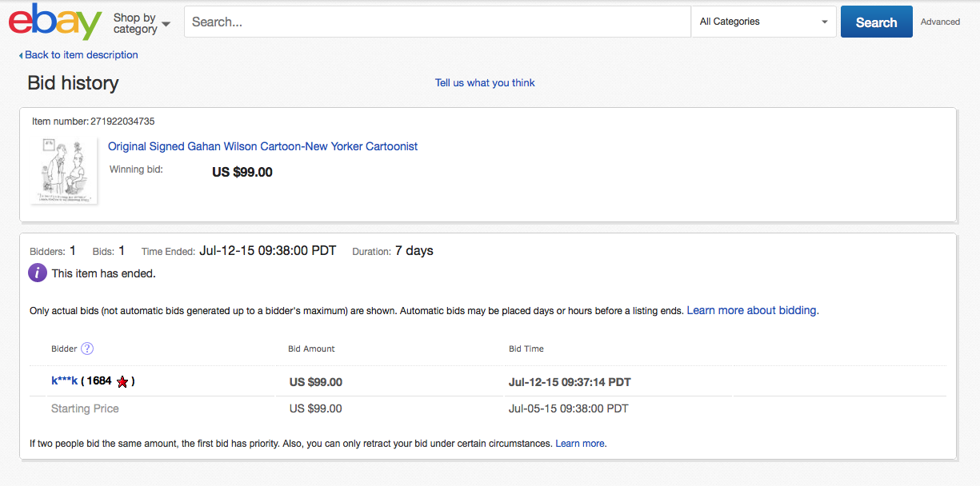980x486 pixels.
Task: Click the Bid Time column header
Action: coord(526,349)
